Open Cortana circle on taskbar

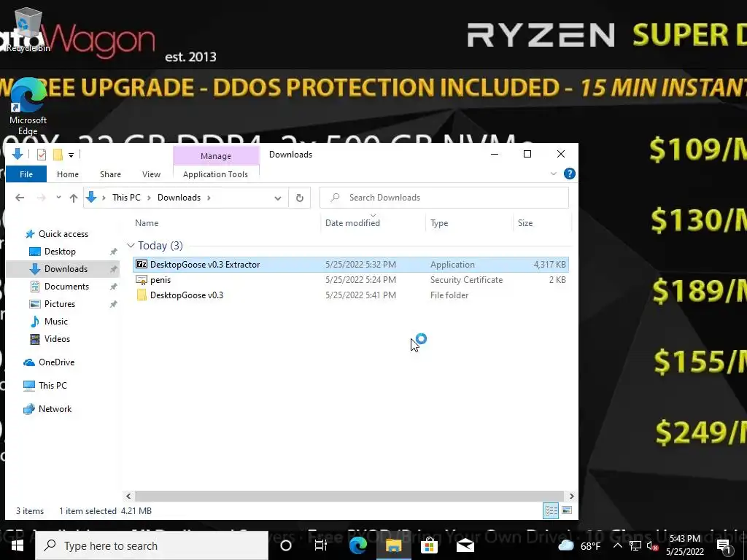[x=286, y=545]
